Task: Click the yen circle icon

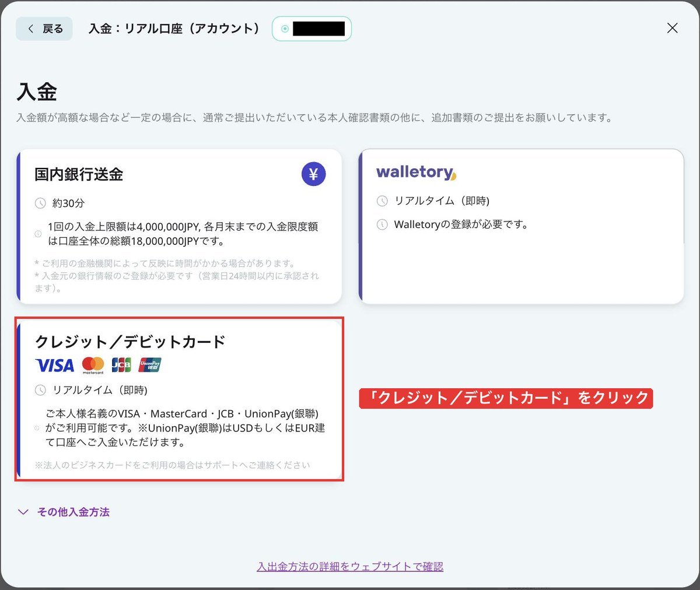Action: point(313,174)
